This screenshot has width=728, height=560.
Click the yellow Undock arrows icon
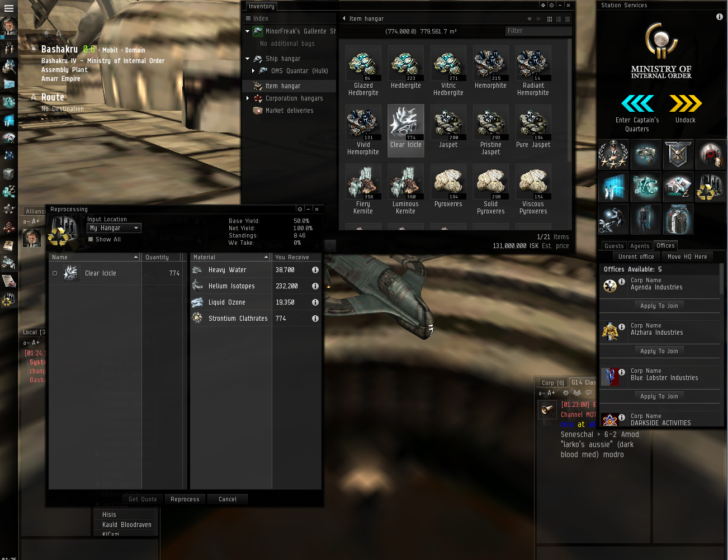point(686,103)
